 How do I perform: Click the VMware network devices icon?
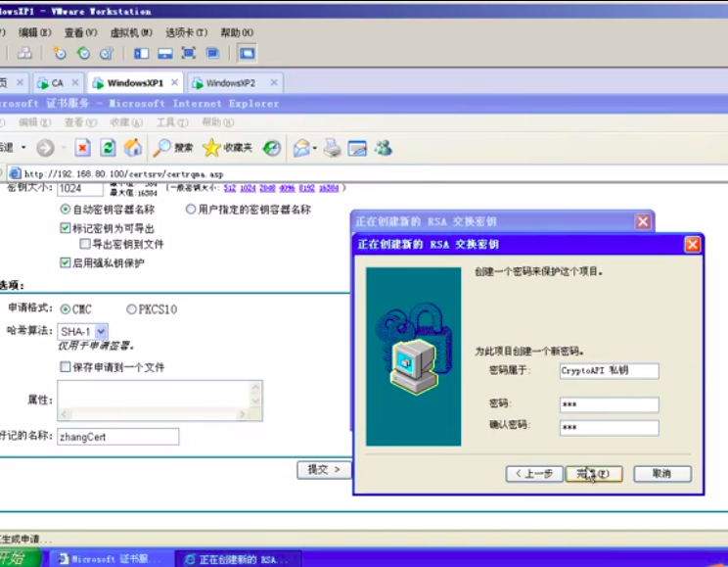coord(24,54)
